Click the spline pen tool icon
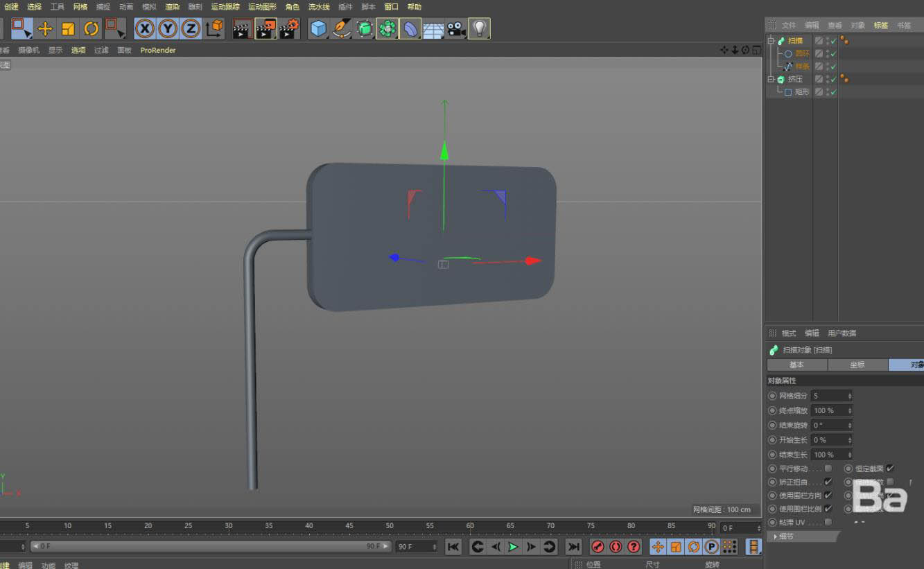924x569 pixels. click(x=342, y=28)
